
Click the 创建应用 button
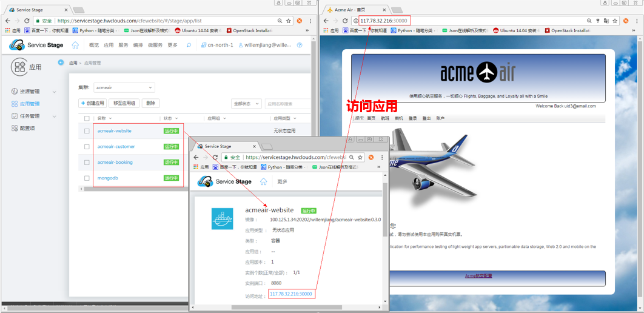coord(92,104)
